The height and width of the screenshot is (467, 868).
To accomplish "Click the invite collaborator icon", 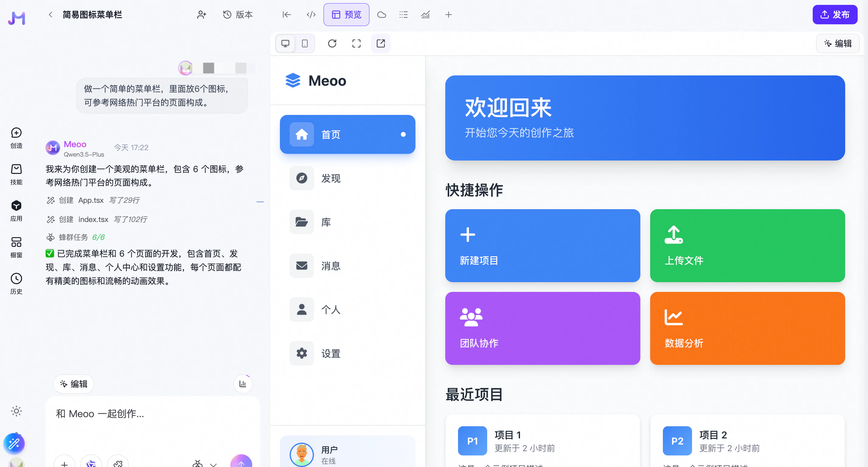I will point(201,15).
